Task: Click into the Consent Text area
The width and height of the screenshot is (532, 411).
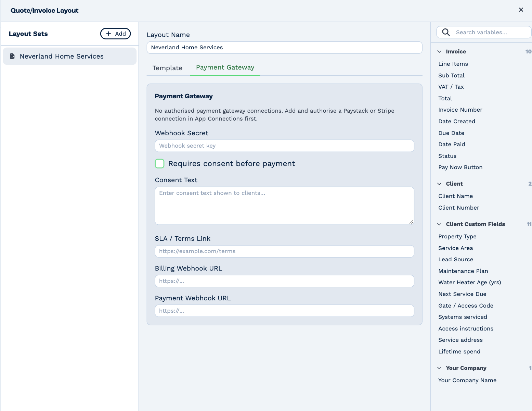Action: (284, 206)
